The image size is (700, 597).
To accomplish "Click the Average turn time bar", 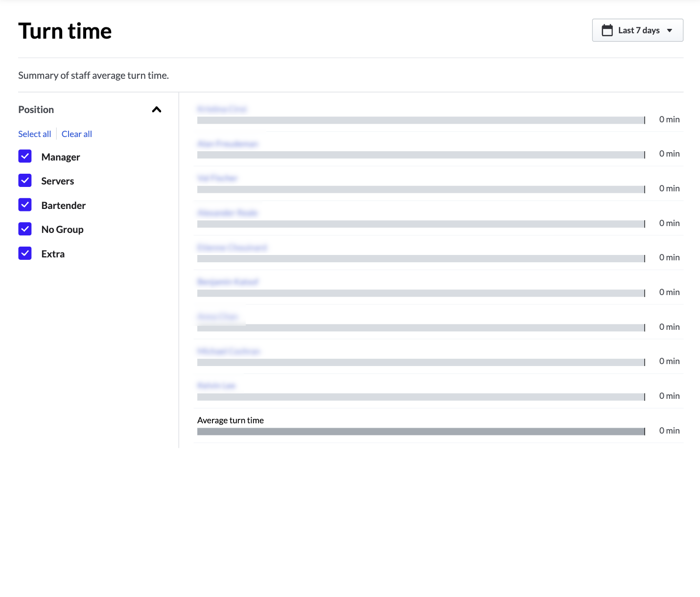I will point(421,432).
